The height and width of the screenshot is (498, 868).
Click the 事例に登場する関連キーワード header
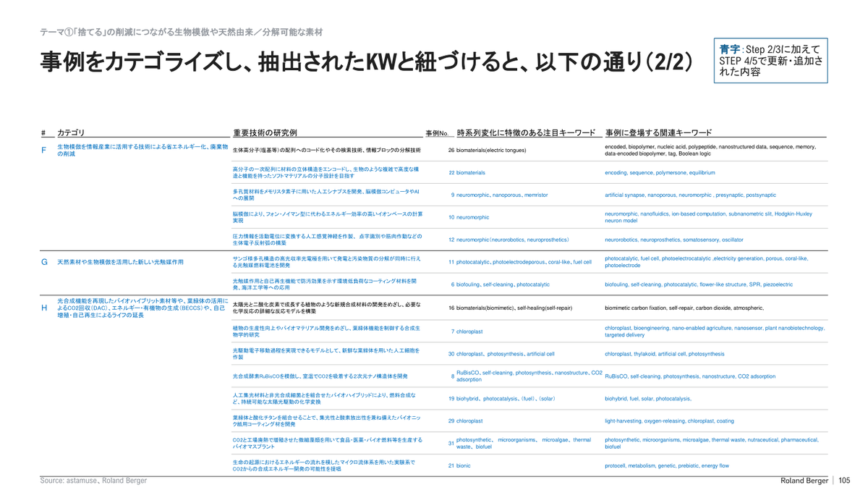658,132
